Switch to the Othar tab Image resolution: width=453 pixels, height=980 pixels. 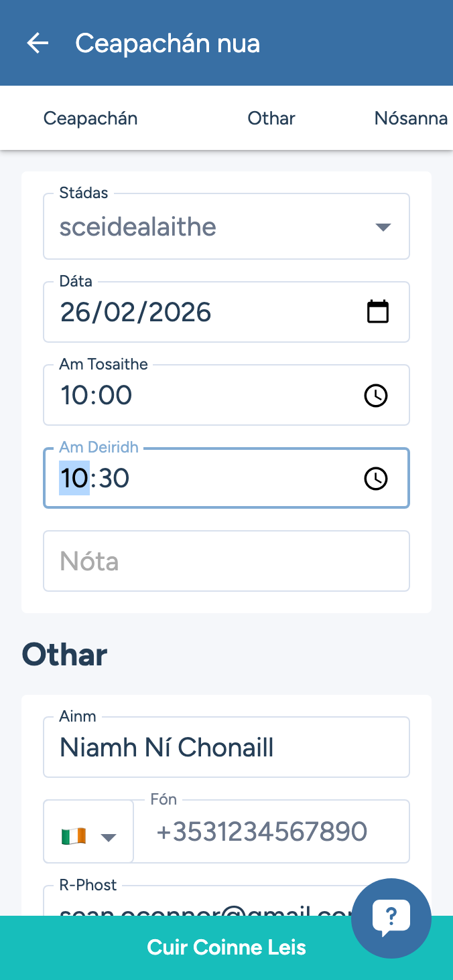(x=271, y=118)
